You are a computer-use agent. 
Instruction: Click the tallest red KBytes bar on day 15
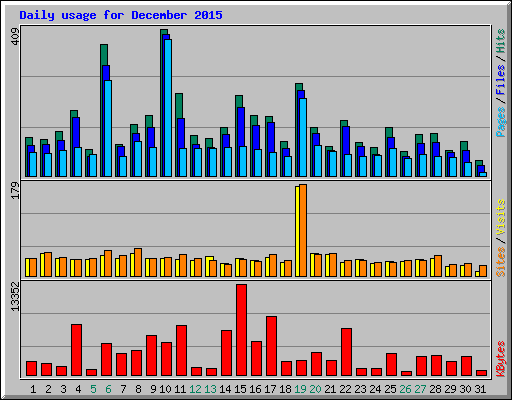[241, 330]
